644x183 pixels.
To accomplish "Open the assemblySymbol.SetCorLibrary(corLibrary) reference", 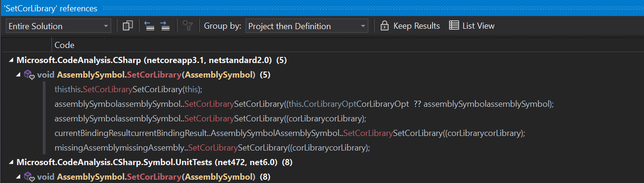I will (x=210, y=119).
